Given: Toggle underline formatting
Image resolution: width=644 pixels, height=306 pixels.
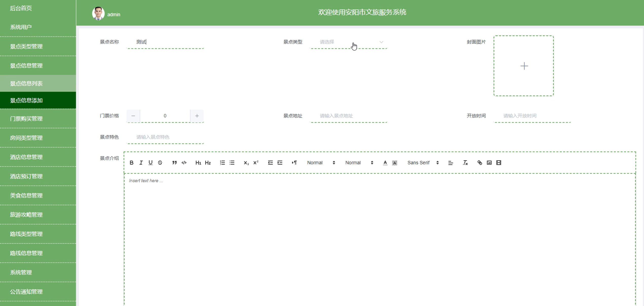Looking at the screenshot, I should pyautogui.click(x=150, y=163).
